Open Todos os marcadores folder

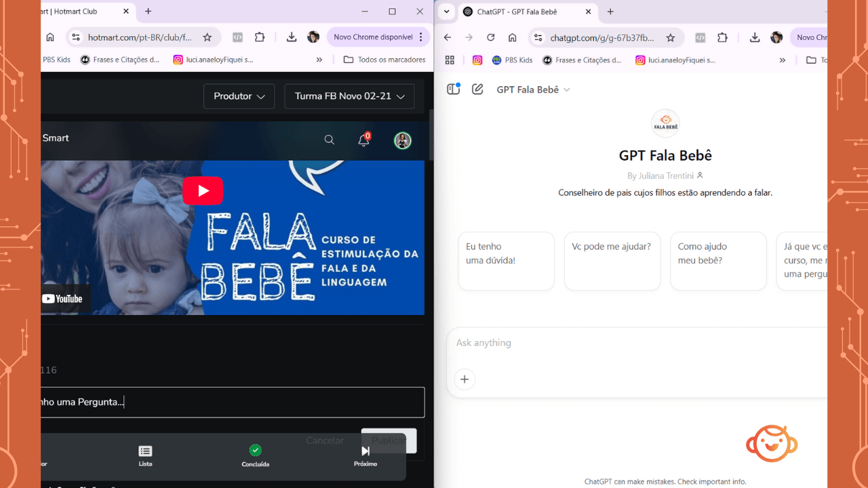tap(384, 60)
